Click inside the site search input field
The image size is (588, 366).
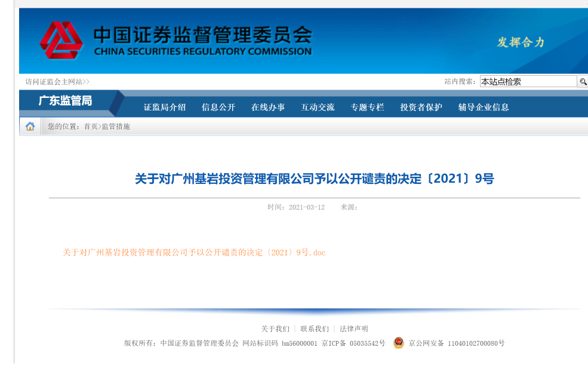tap(528, 81)
